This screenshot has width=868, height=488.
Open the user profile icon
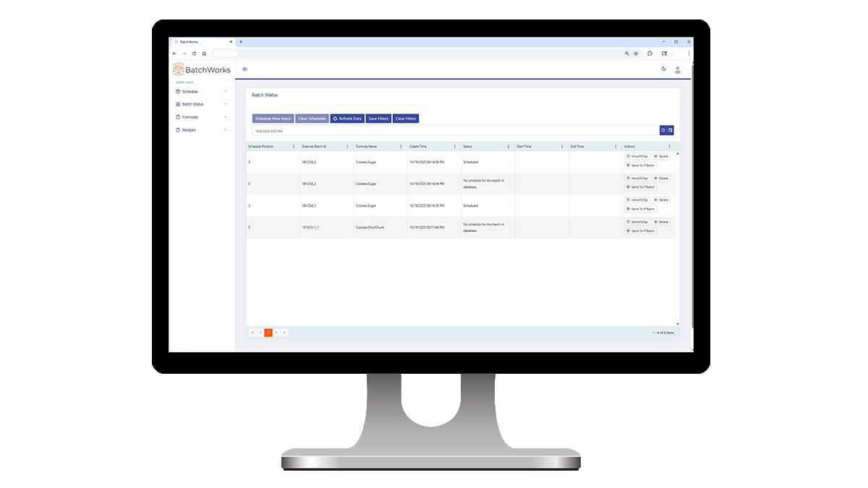(678, 69)
